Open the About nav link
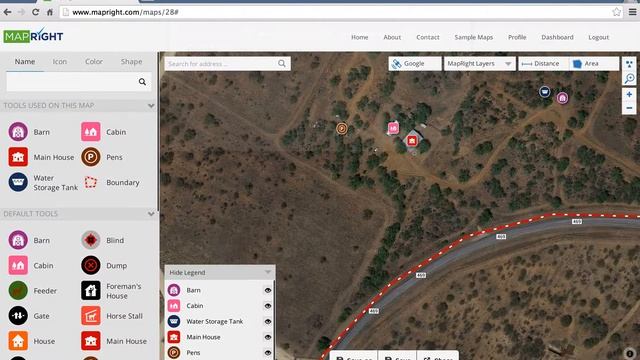640x360 pixels. pyautogui.click(x=392, y=37)
